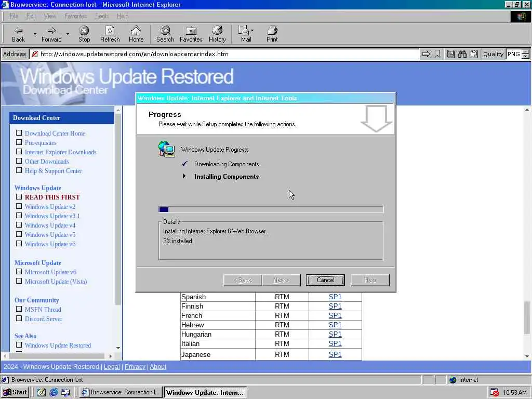The image size is (532, 399).
Task: Launch Internet Explorer from Quick Launch
Action: [54, 392]
